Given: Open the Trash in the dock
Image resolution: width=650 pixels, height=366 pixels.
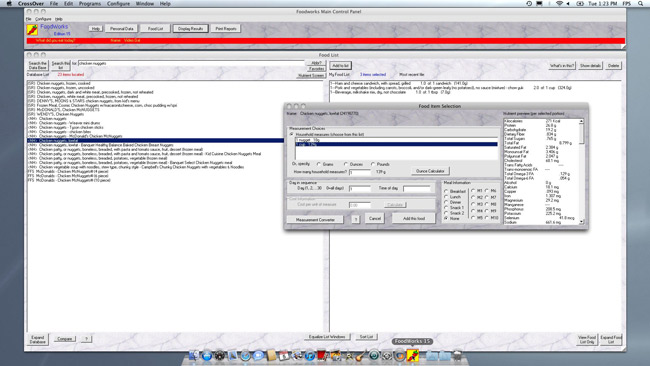Looking at the screenshot, I should click(x=457, y=355).
